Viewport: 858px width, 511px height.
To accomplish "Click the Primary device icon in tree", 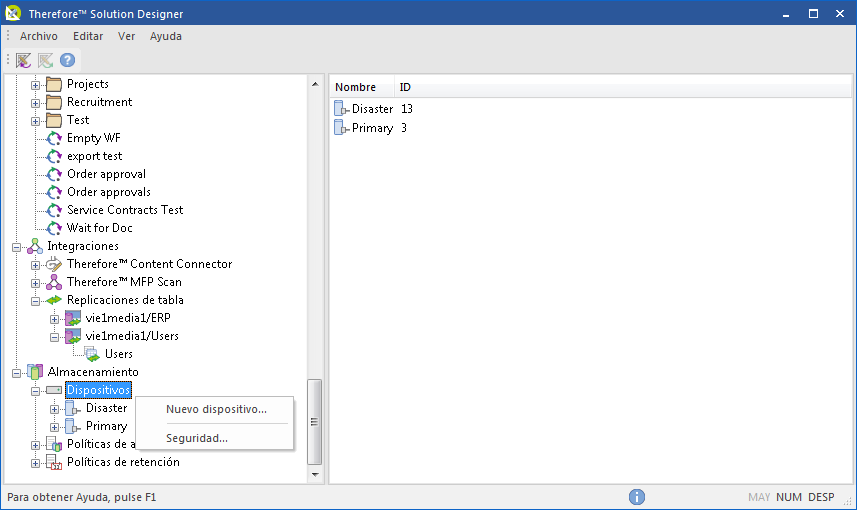I will (73, 427).
